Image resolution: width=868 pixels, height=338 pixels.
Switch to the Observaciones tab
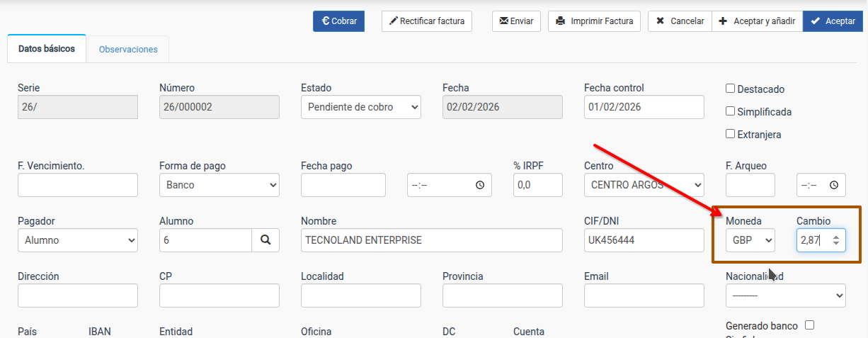click(x=128, y=50)
